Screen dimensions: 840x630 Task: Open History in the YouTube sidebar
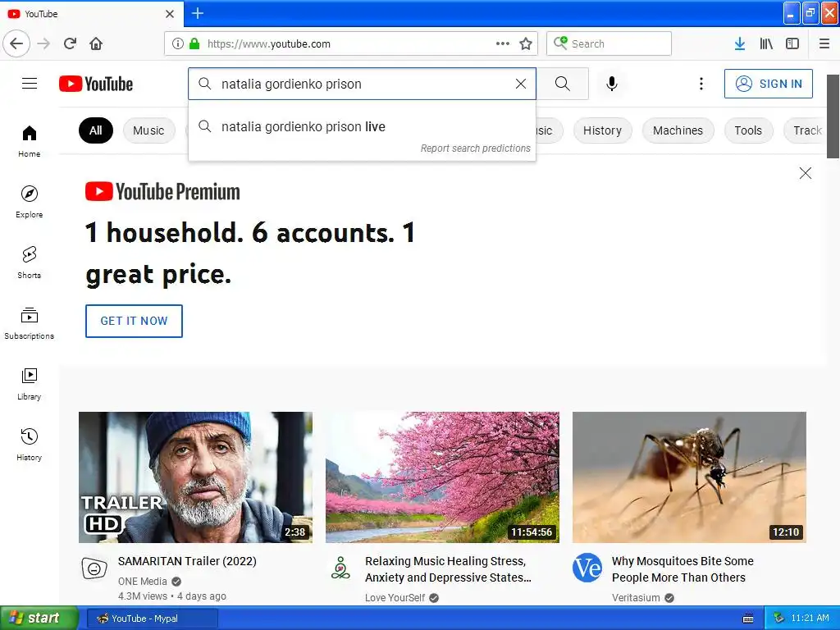coord(30,445)
